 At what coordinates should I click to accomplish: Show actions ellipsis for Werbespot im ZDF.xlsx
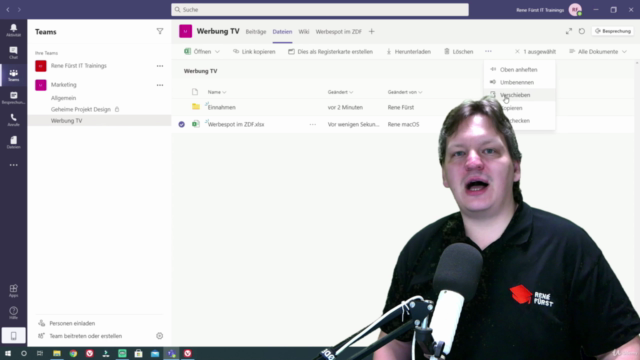click(313, 124)
